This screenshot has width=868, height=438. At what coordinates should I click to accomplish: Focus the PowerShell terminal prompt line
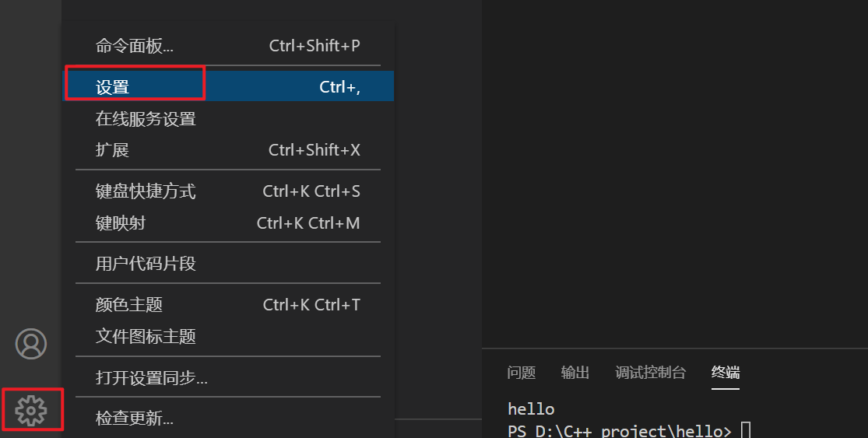630,430
